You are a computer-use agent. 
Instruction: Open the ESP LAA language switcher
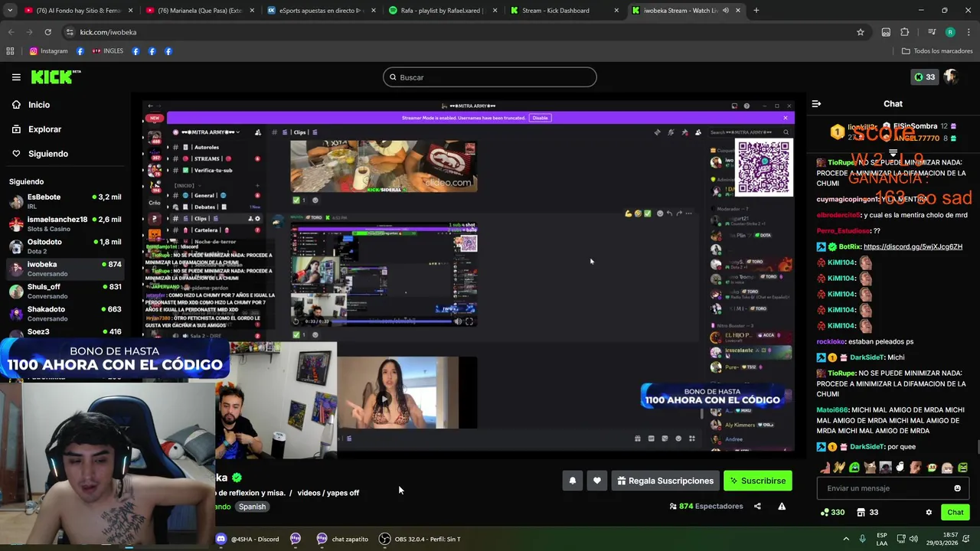882,539
